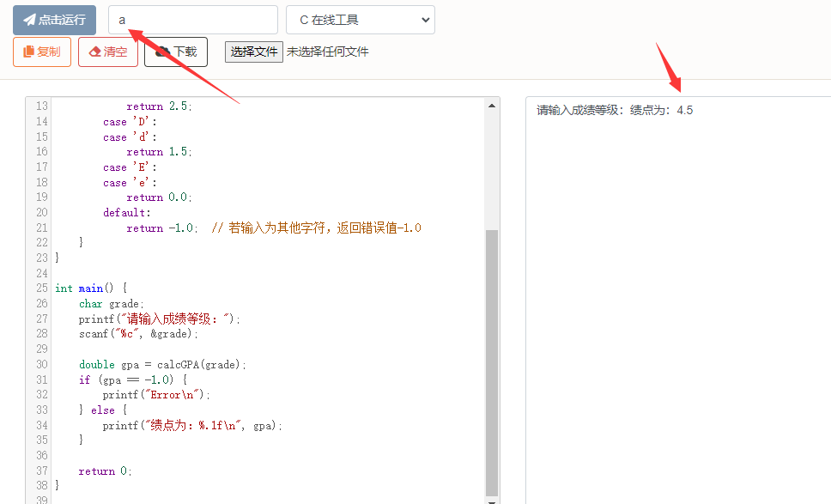This screenshot has width=831, height=504.
Task: Click the code editor vertical scrollbar thumb
Action: click(492, 363)
